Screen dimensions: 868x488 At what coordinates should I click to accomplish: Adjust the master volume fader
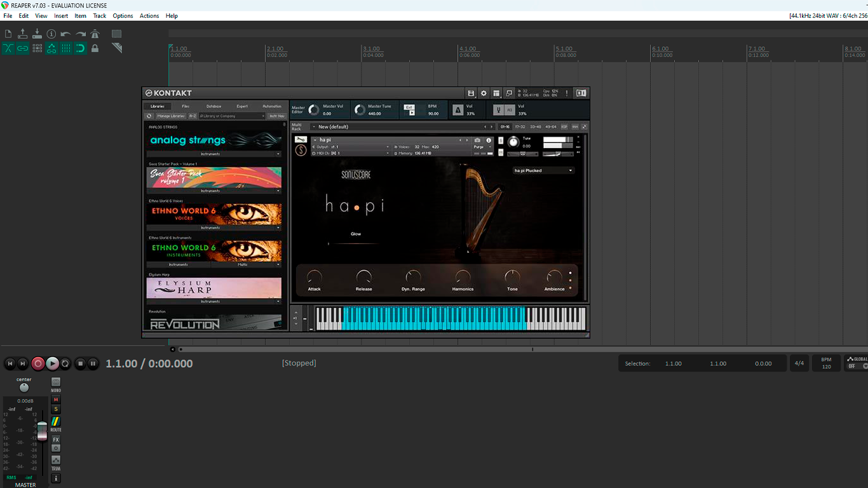tap(42, 431)
